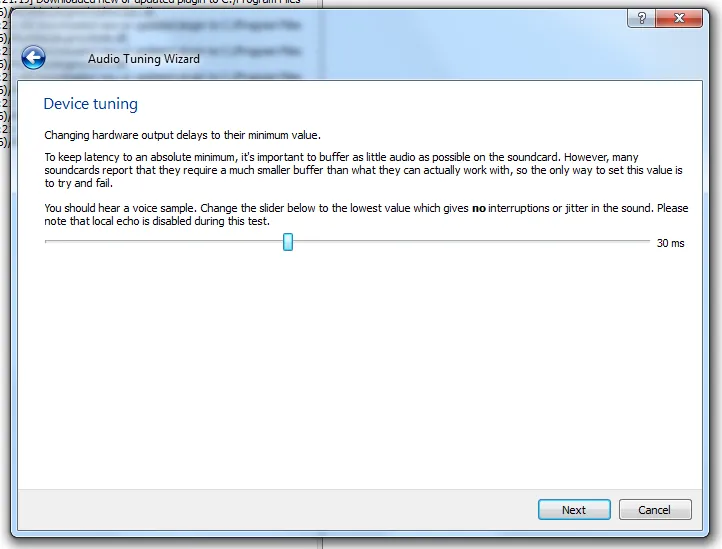Click the Audio Tuning Wizard title
722x549 pixels.
click(144, 59)
